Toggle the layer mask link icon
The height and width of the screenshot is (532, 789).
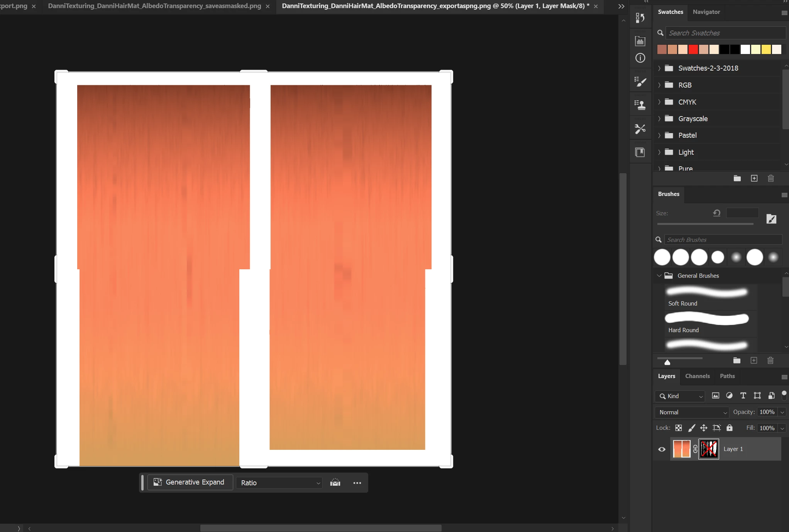(695, 449)
